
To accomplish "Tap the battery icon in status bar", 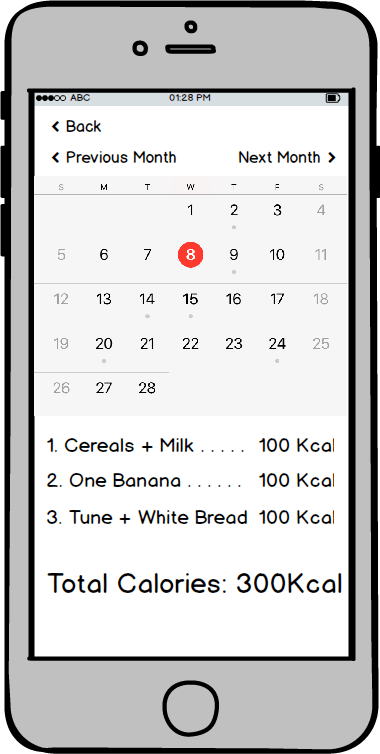I will (333, 98).
